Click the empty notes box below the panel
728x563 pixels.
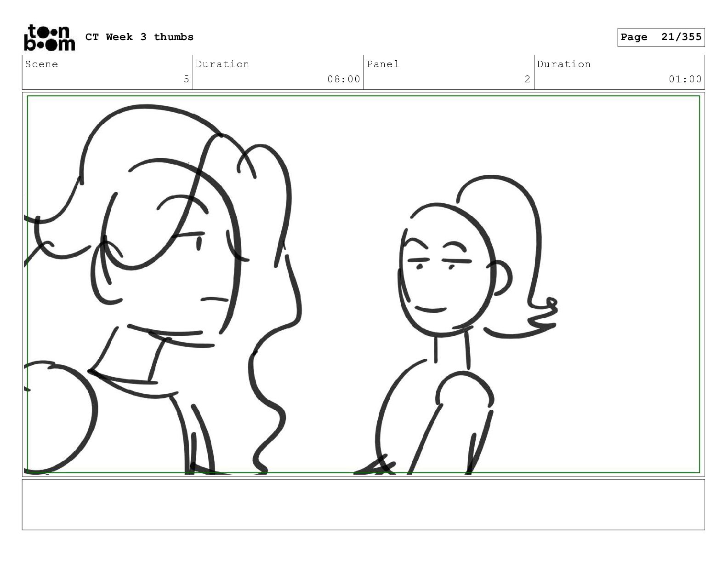(363, 505)
